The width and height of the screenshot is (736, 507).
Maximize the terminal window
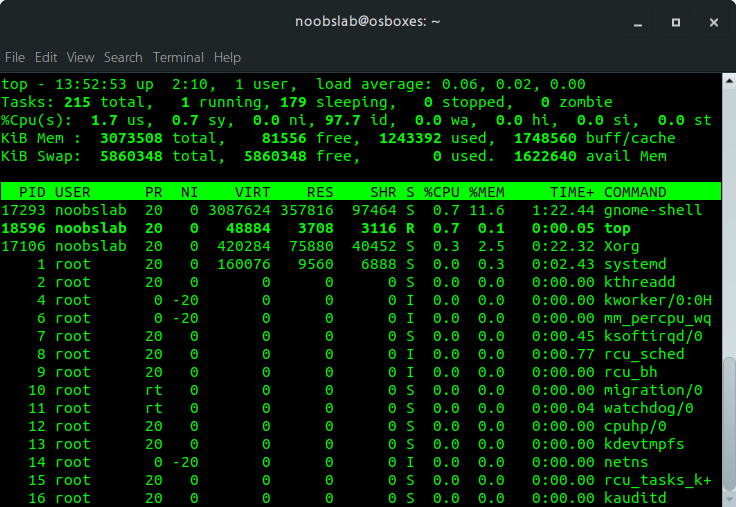point(676,23)
